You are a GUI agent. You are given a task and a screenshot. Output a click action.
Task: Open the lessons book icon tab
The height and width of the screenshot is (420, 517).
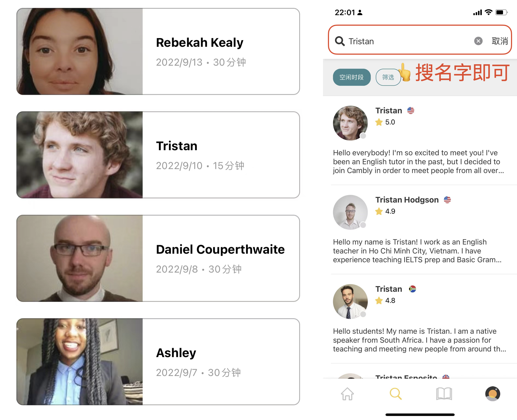point(444,394)
